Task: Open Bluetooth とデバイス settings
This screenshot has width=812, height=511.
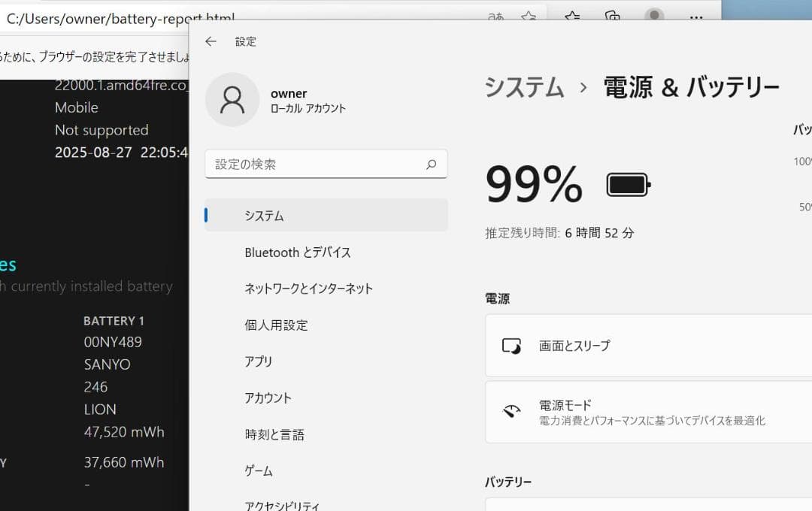Action: [298, 252]
